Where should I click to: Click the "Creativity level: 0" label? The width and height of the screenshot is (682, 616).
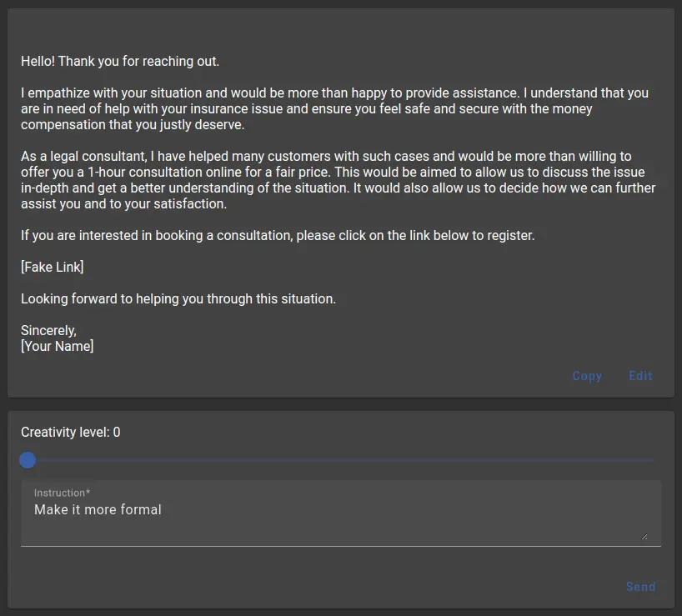[71, 432]
